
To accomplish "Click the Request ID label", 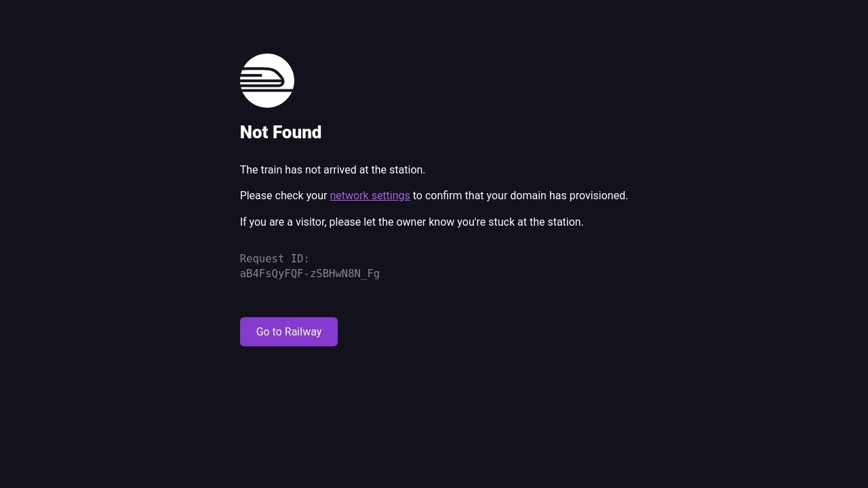I will point(275,259).
